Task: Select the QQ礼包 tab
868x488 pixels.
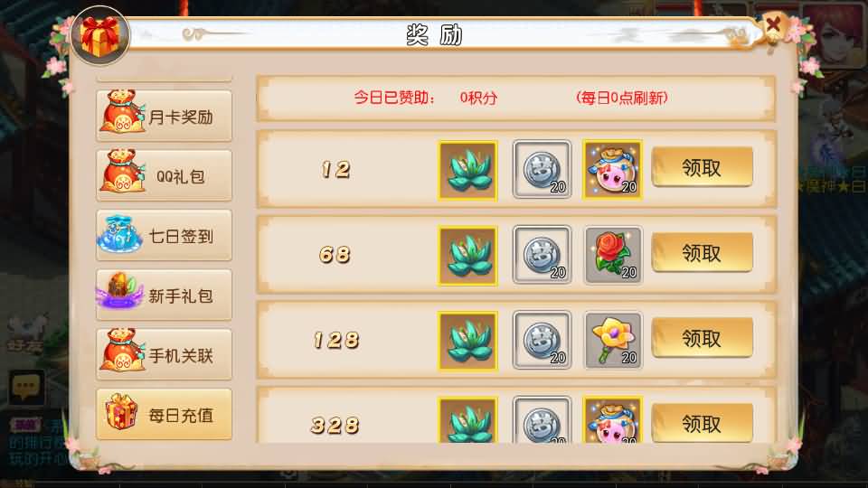Action: coord(164,175)
